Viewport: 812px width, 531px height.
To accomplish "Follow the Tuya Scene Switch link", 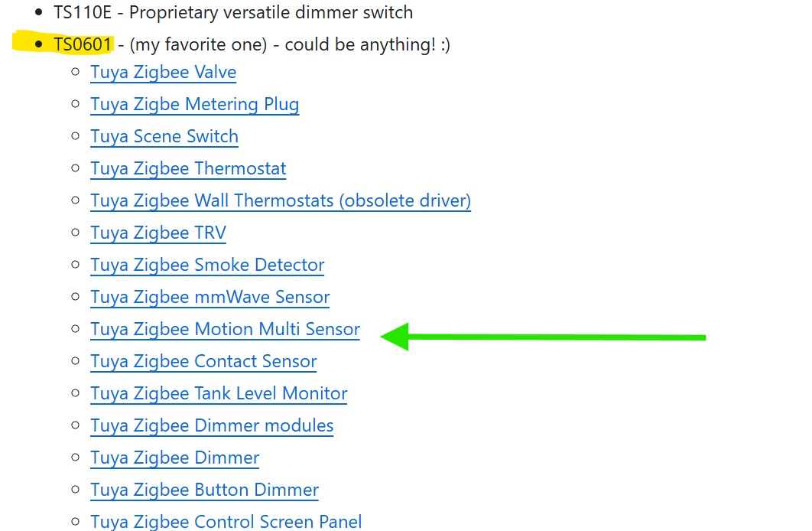I will click(164, 136).
